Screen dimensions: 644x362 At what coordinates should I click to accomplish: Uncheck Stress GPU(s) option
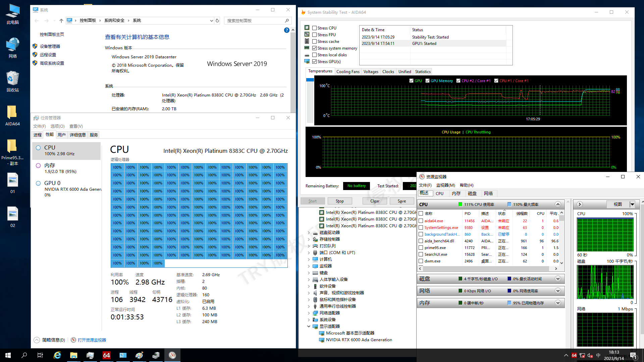(315, 62)
